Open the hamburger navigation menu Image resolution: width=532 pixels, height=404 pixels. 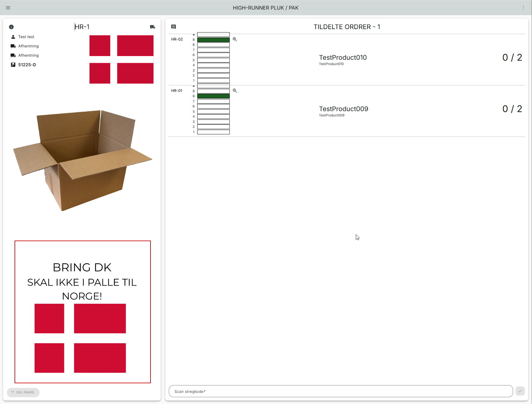[x=8, y=8]
